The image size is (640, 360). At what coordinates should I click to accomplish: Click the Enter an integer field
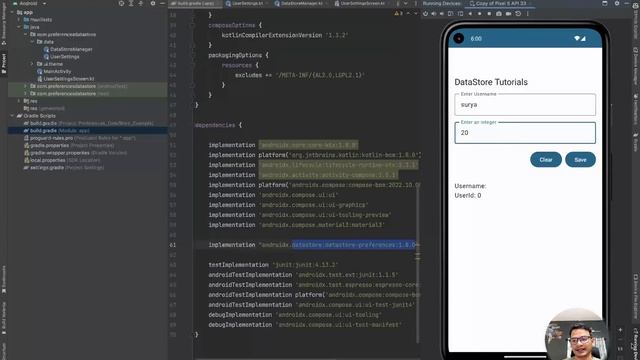point(525,133)
